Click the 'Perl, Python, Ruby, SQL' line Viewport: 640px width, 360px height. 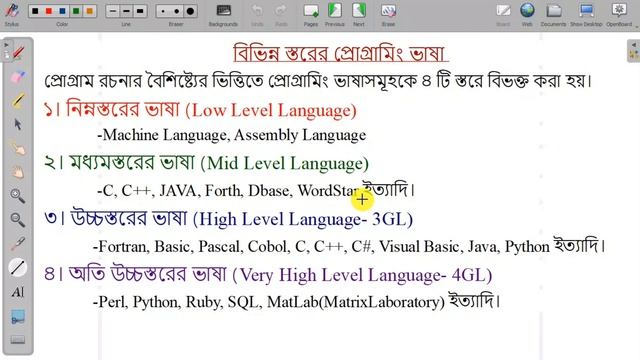click(x=297, y=302)
